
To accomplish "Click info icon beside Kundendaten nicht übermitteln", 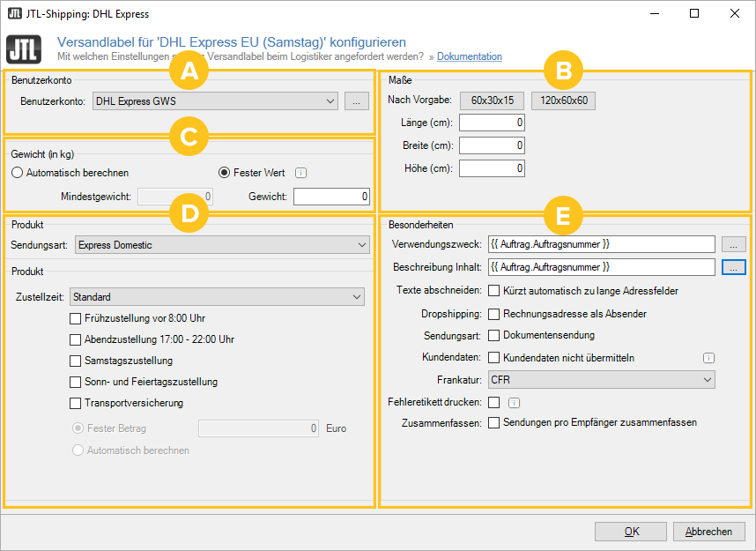I will click(x=708, y=358).
